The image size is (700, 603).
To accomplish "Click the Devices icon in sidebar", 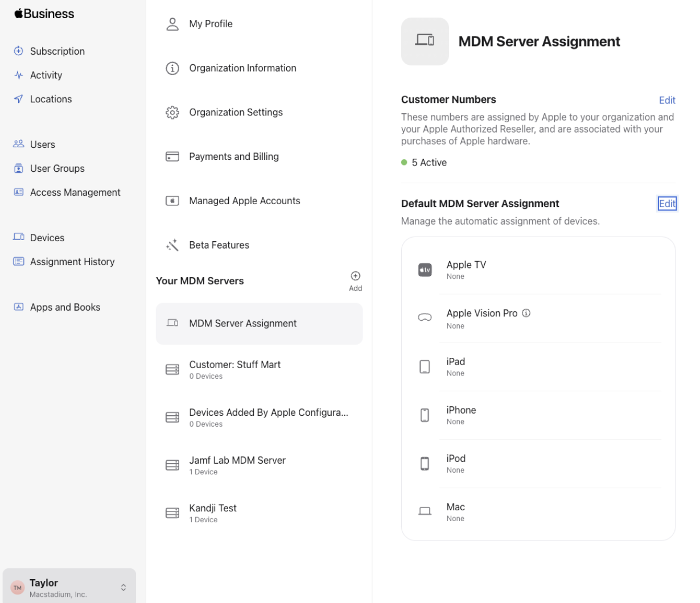I will pos(19,237).
